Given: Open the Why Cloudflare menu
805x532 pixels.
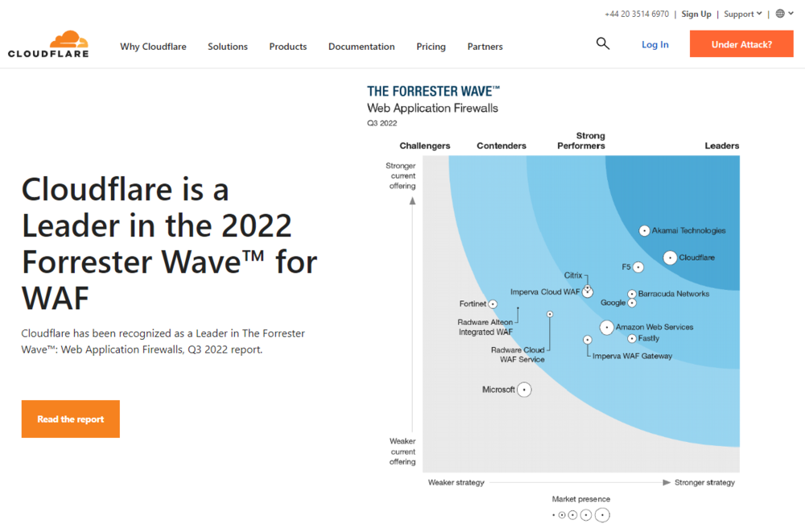Looking at the screenshot, I should click(x=153, y=46).
